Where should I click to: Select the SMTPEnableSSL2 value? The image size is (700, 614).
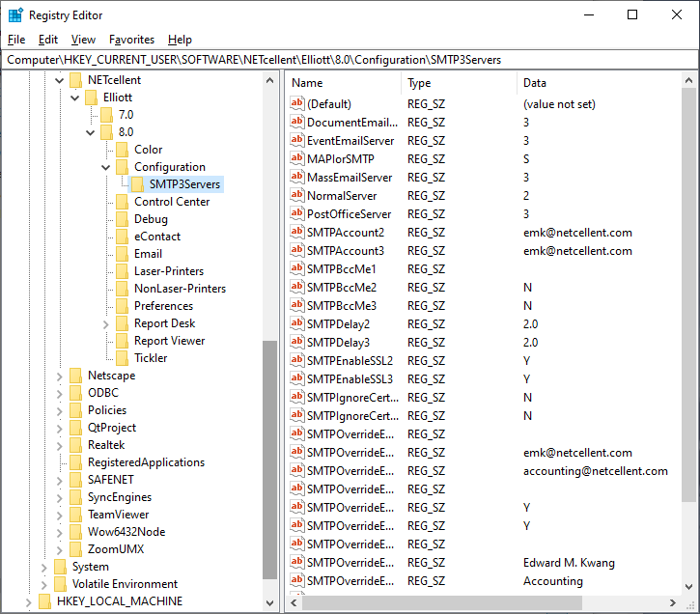tap(350, 360)
